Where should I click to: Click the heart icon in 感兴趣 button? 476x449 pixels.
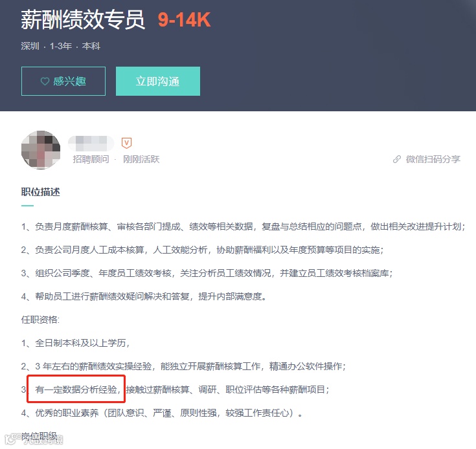45,82
